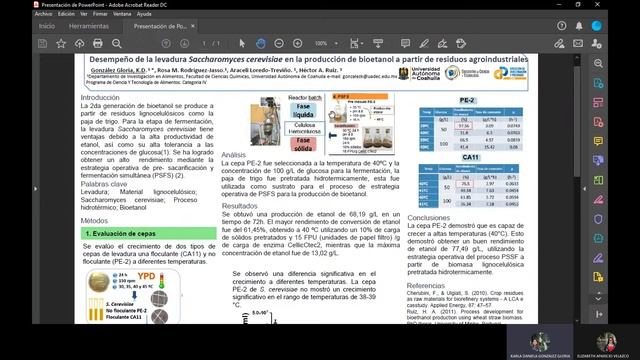Viewport: 640px width, 360px height.
Task: Open the Ver menu
Action: click(x=84, y=14)
